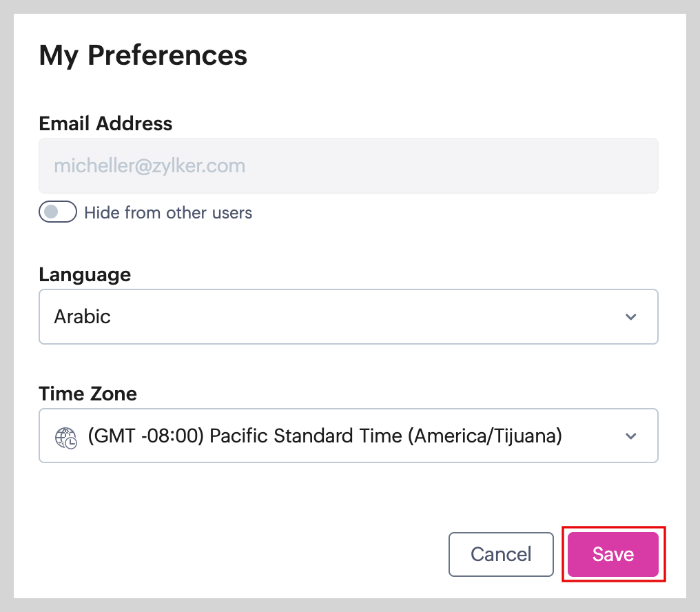The image size is (700, 612).
Task: Click the Language field label
Action: coord(85,274)
